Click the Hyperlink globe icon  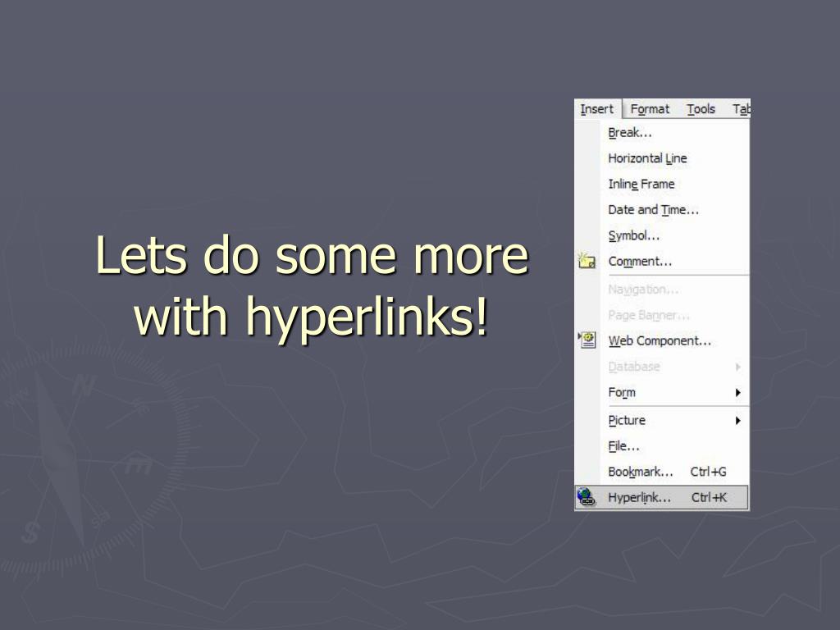(x=586, y=498)
